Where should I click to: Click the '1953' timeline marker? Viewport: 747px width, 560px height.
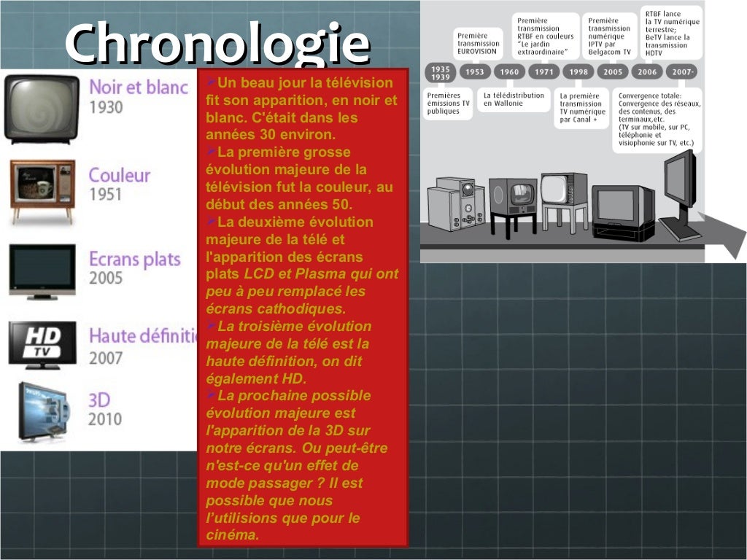pyautogui.click(x=474, y=72)
